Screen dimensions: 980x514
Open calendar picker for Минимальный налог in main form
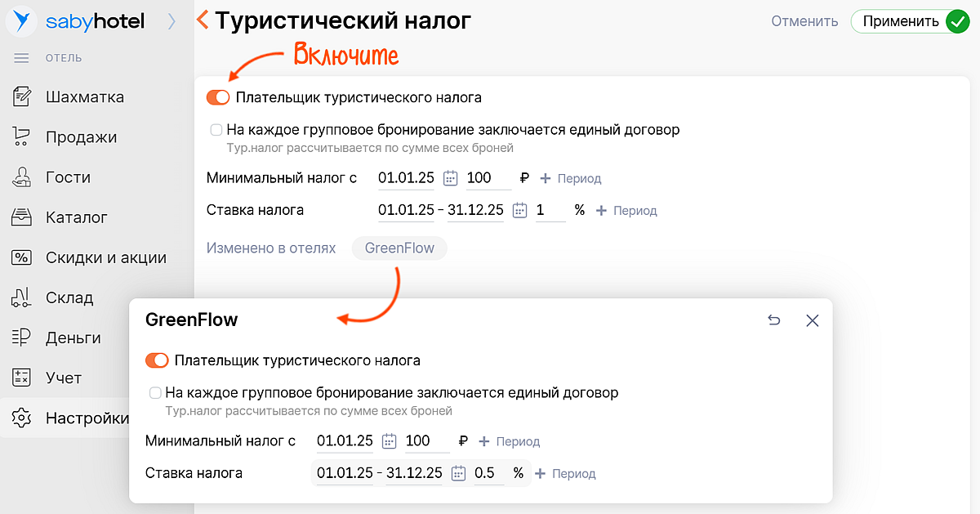point(450,178)
